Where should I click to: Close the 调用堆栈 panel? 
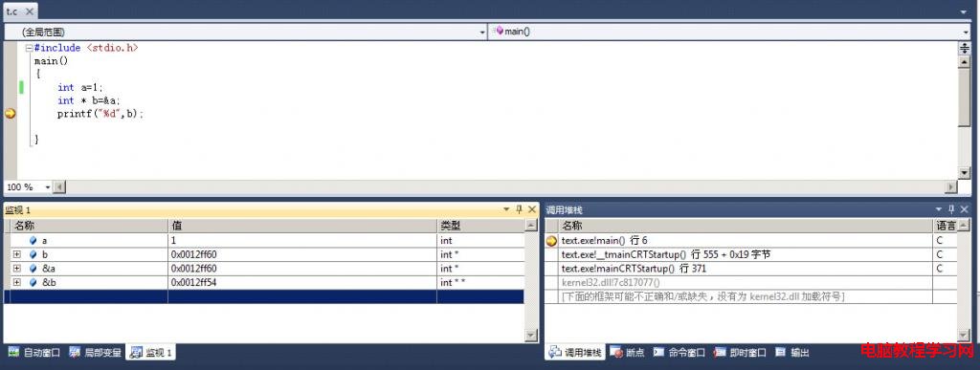click(964, 209)
